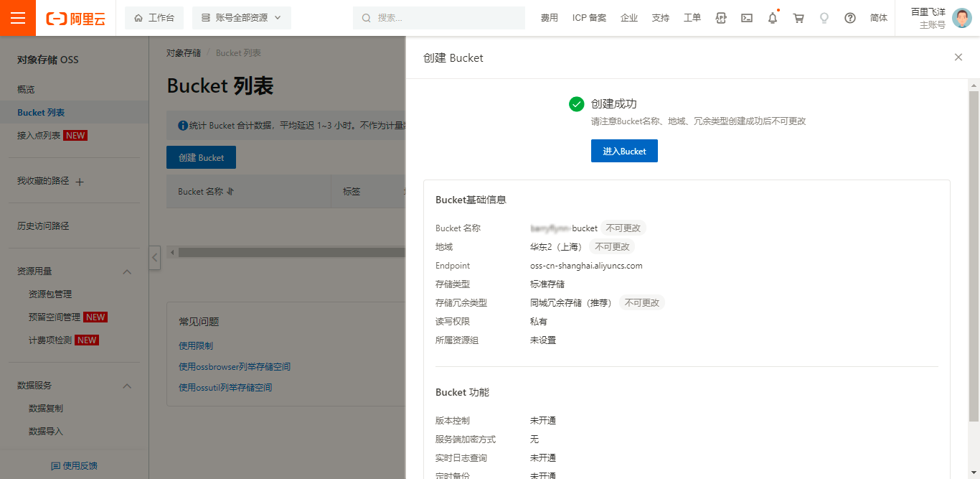Select Bucket 列表 in sidebar
The image size is (980, 479).
click(41, 113)
